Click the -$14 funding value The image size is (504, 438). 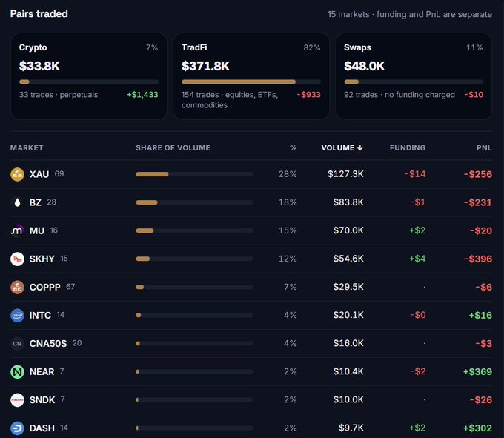[415, 174]
